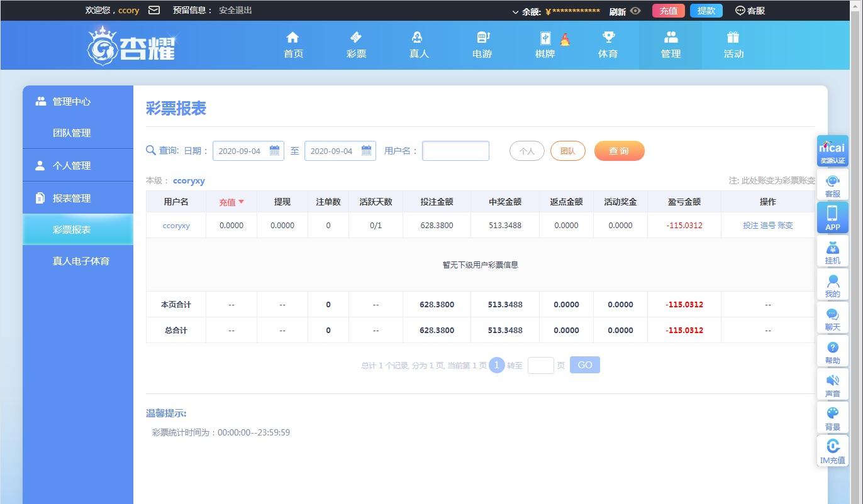Click the 账变 link for ccoryxy
The image size is (863, 504).
coord(785,225)
